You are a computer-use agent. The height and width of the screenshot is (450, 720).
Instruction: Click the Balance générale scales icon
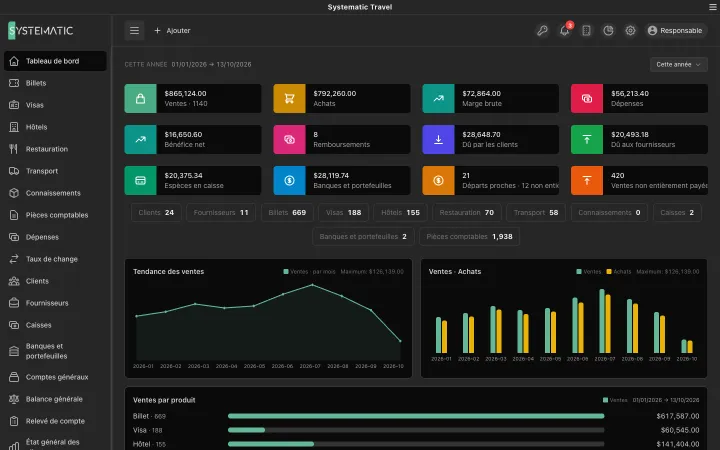(x=14, y=399)
